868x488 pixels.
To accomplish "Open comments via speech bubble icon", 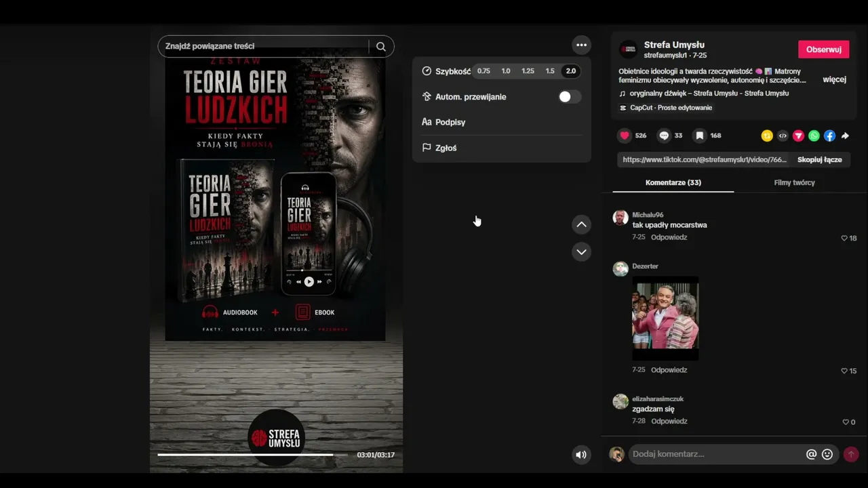I will pyautogui.click(x=664, y=136).
